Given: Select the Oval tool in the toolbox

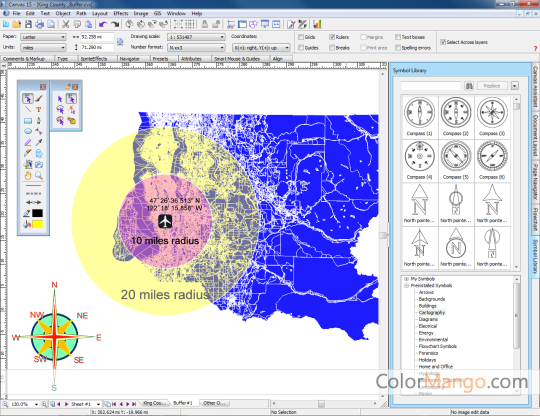Looking at the screenshot, I should tap(28, 131).
